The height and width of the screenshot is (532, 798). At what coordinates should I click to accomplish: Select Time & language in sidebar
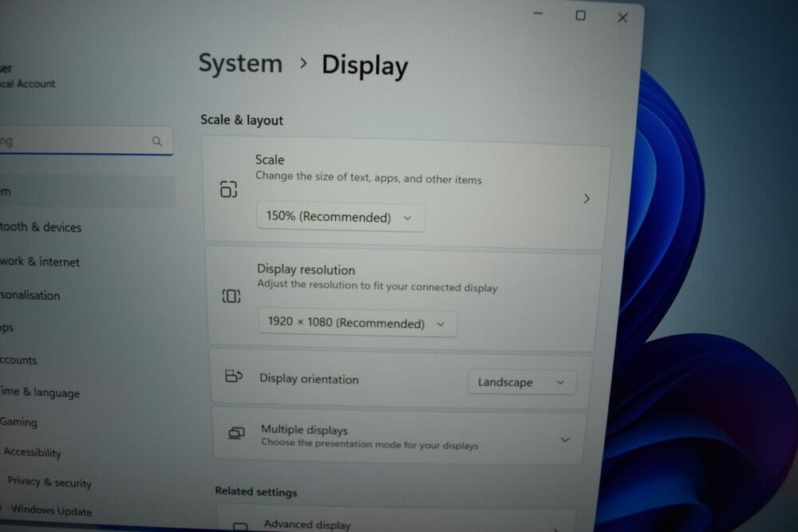coord(40,392)
